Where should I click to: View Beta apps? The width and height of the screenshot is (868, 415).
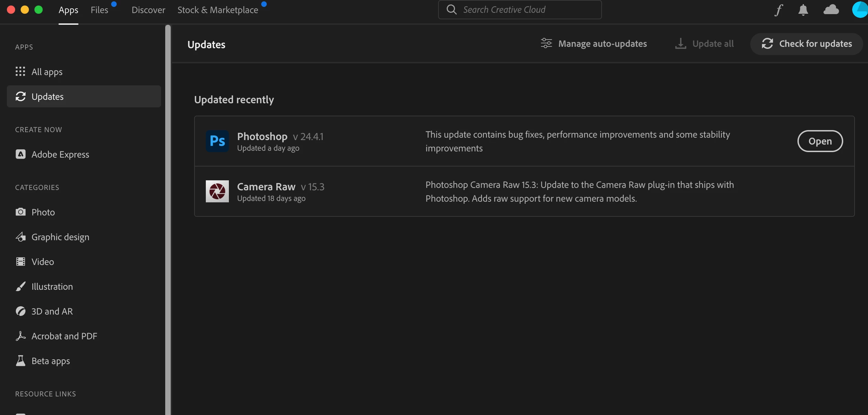coord(51,361)
